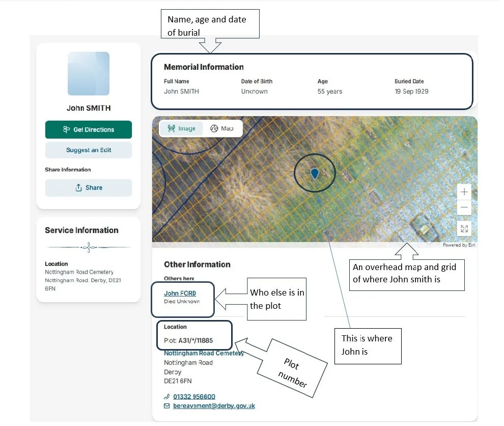This screenshot has width=504, height=426.
Task: Open the Suggest an Edit form
Action: point(89,150)
